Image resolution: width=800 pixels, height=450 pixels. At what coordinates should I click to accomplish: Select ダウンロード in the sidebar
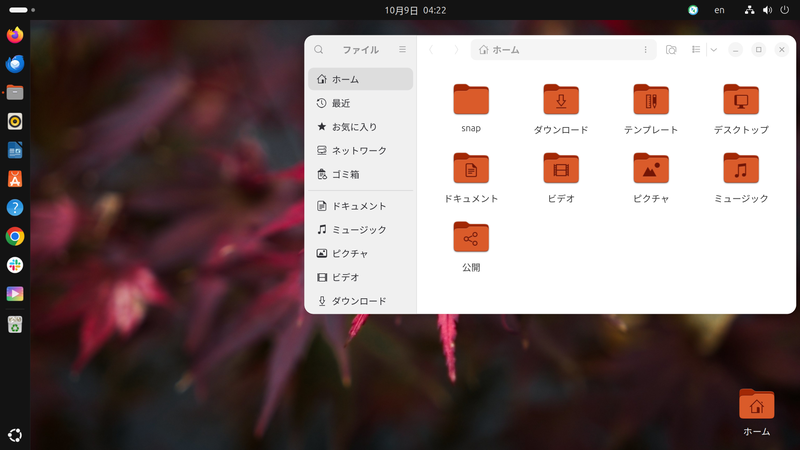coord(360,301)
